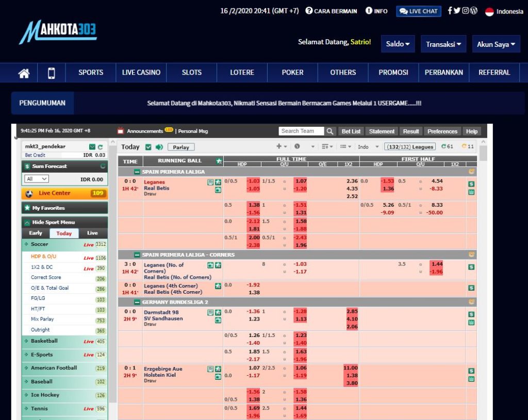
Task: Open the PROMOSI menu
Action: (393, 73)
